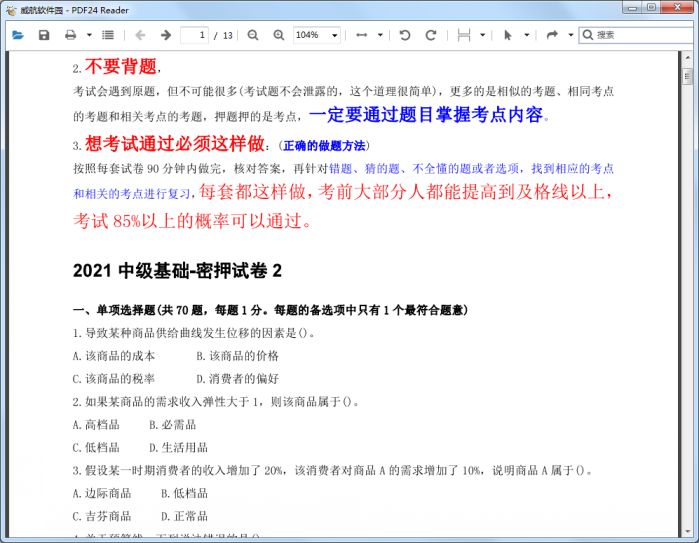Zoom in with the plus magnifier
This screenshot has height=543, width=699.
(x=279, y=35)
